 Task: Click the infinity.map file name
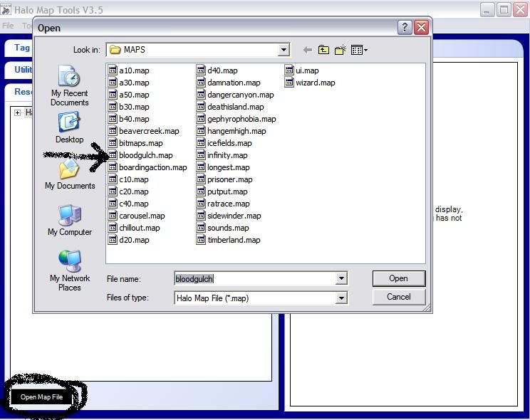tap(227, 155)
